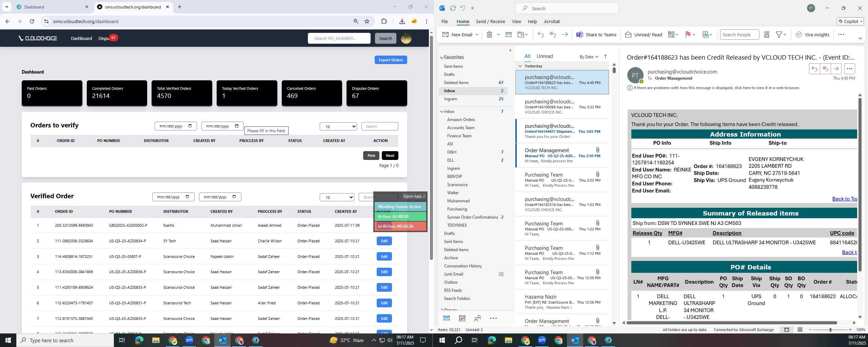
Task: Switch to Calendar view icon in Outlook
Action: point(462,318)
